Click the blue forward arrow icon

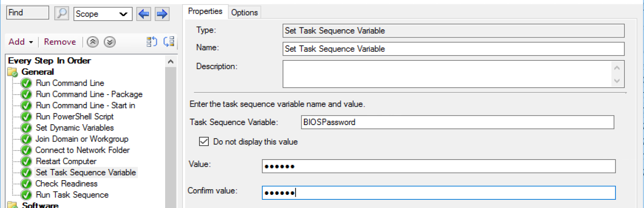click(162, 14)
